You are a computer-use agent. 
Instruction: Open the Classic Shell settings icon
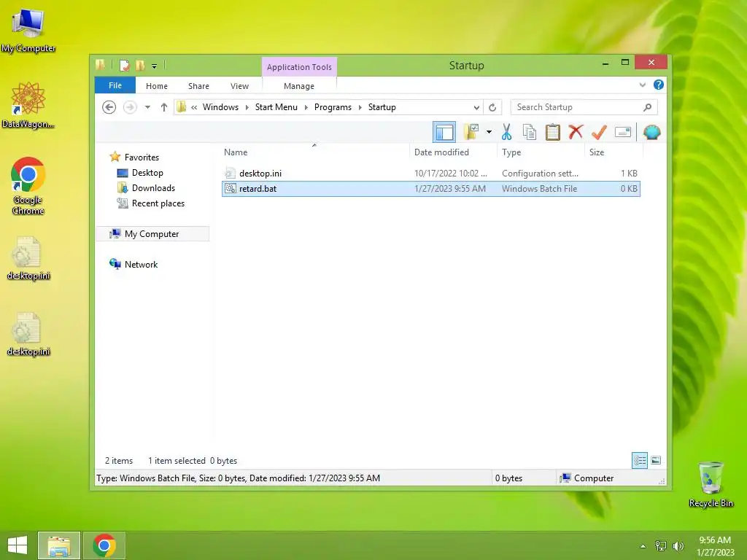(651, 132)
